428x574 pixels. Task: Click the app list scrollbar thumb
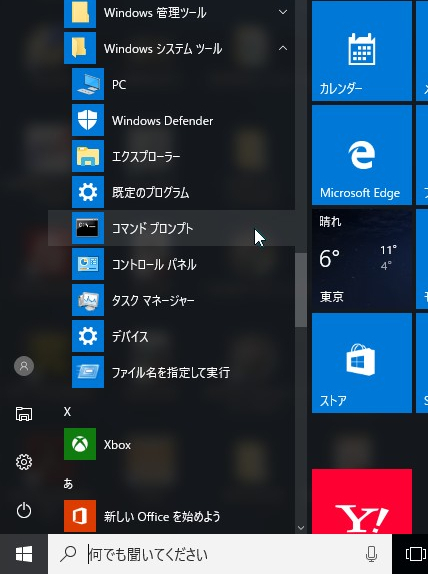point(301,290)
